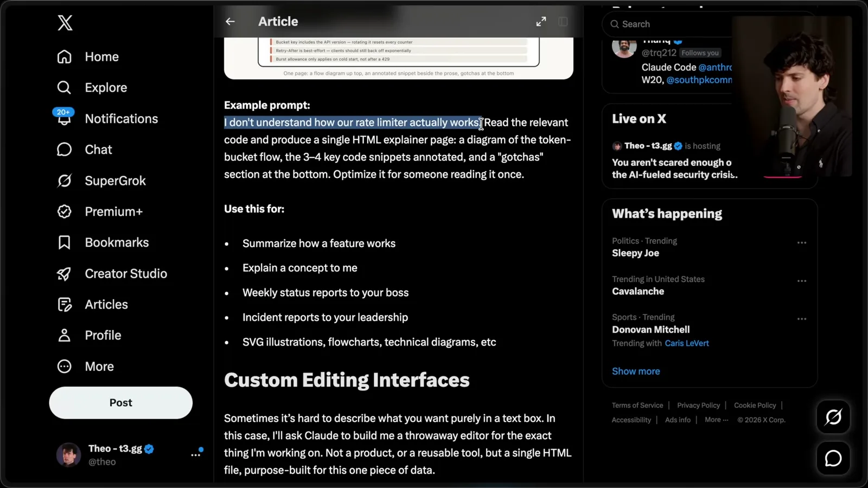The image size is (868, 488).
Task: Open the Sleepy Joe trending topic
Action: (635, 253)
